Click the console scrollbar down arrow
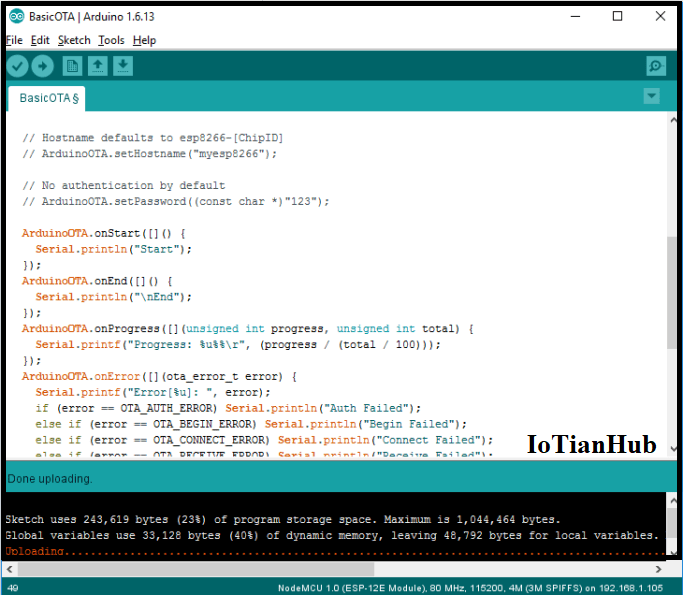683x595 pixels. point(673,553)
